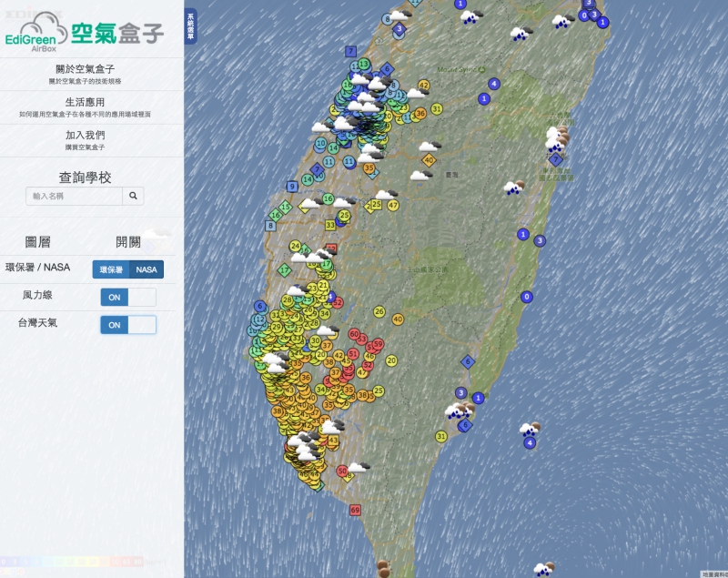Open the 系統選單 side tab
Screen dimensions: 728x578
(x=190, y=26)
